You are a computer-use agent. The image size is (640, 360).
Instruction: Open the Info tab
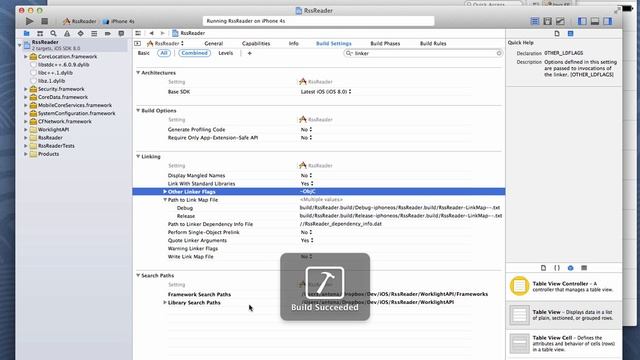(293, 43)
